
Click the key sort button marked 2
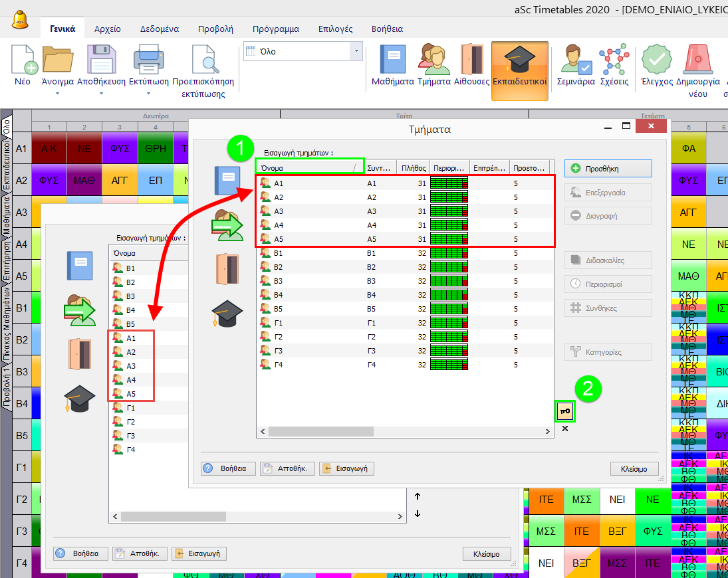(565, 412)
